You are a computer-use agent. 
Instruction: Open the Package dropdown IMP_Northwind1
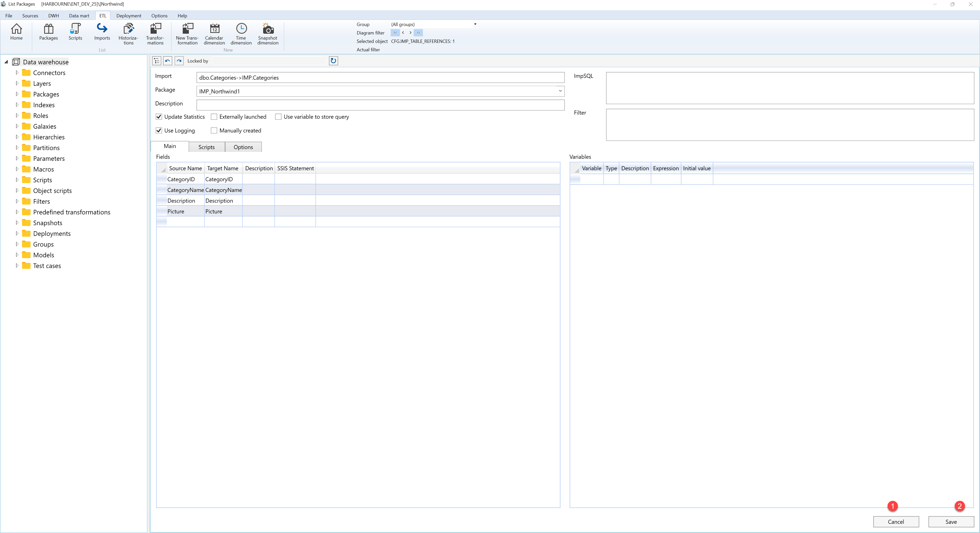pos(560,91)
